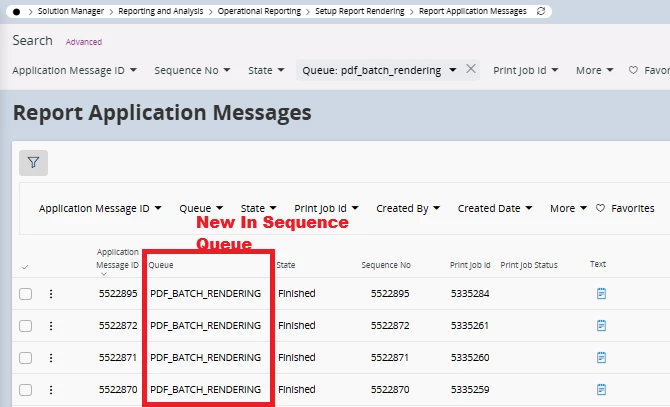The height and width of the screenshot is (407, 670).
Task: Click Finished state in row 5522870
Action: (297, 389)
